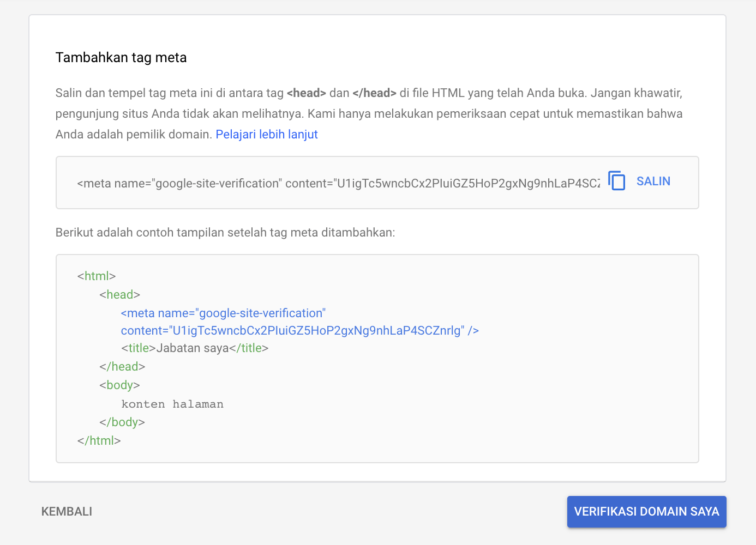The width and height of the screenshot is (756, 545).
Task: Click the copy icon beside SALIN
Action: [x=617, y=181]
